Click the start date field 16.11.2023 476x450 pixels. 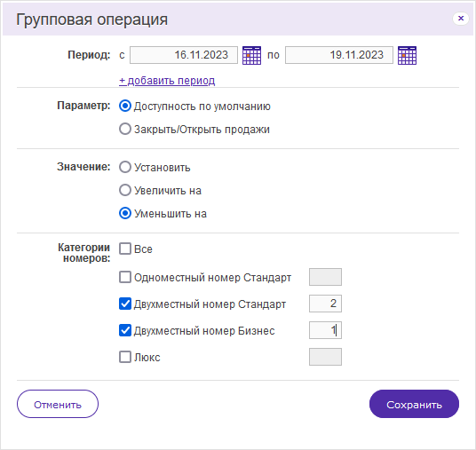coord(184,55)
